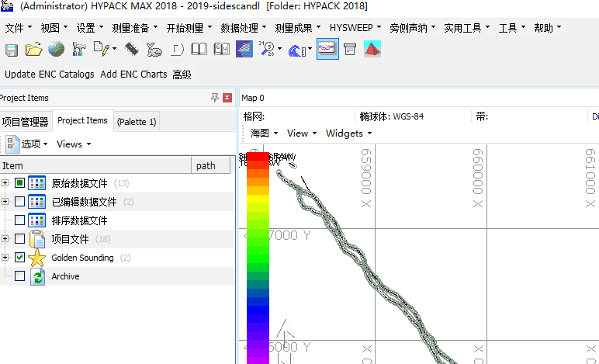Check the Archive checkbox
Image resolution: width=599 pixels, height=364 pixels.
click(20, 276)
